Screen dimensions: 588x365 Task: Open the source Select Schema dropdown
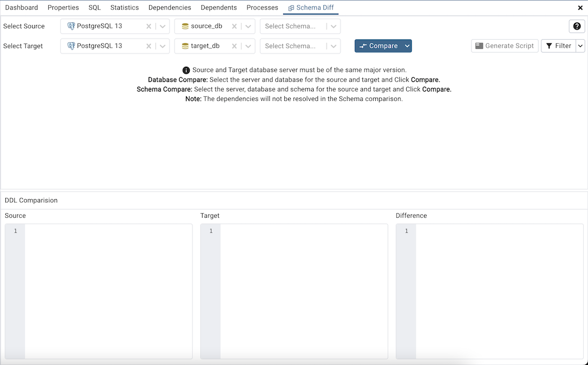point(334,26)
